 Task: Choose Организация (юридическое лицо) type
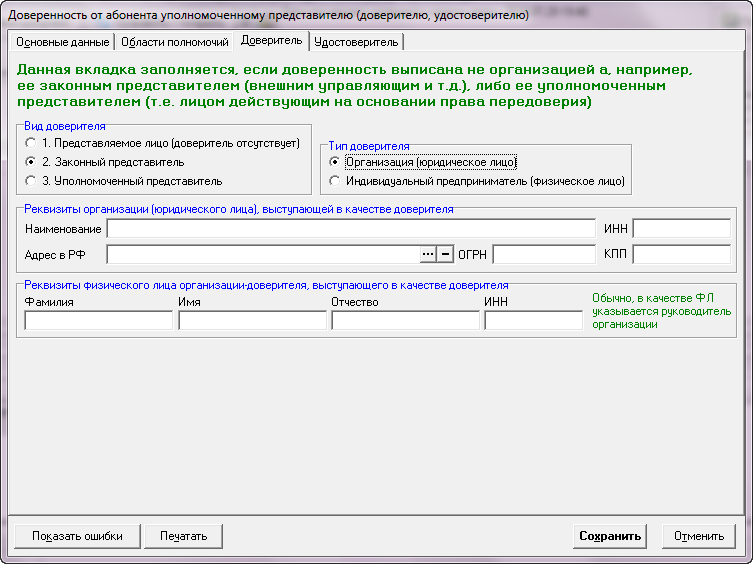(423, 162)
